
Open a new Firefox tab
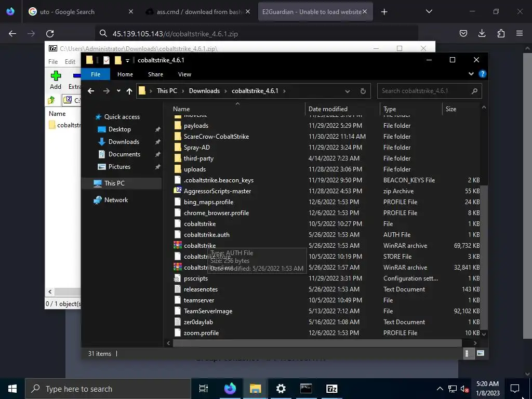[384, 12]
